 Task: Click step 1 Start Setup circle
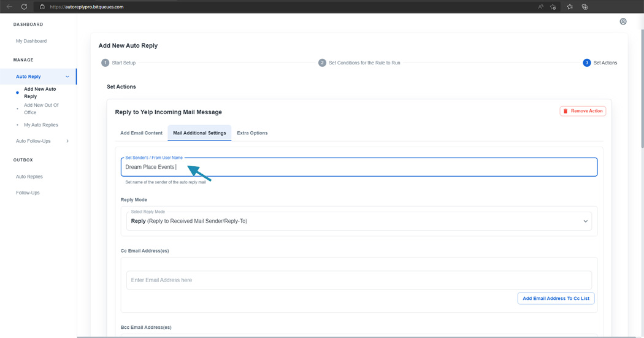(105, 63)
